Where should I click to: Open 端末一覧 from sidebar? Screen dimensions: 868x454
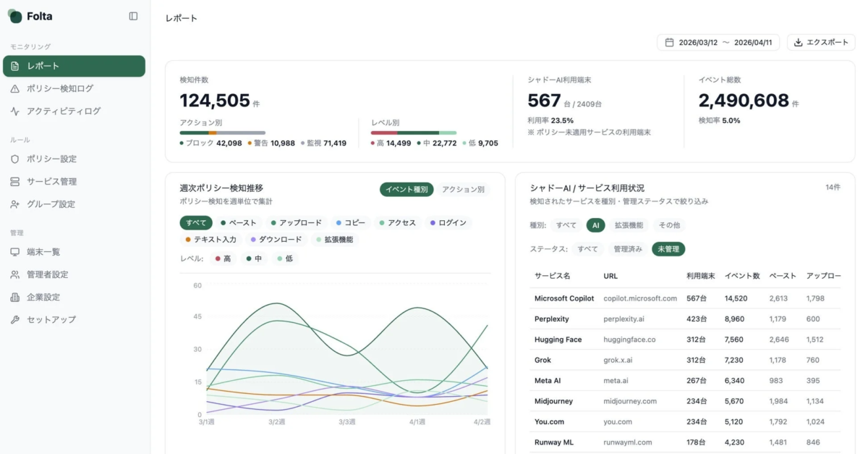(x=74, y=251)
